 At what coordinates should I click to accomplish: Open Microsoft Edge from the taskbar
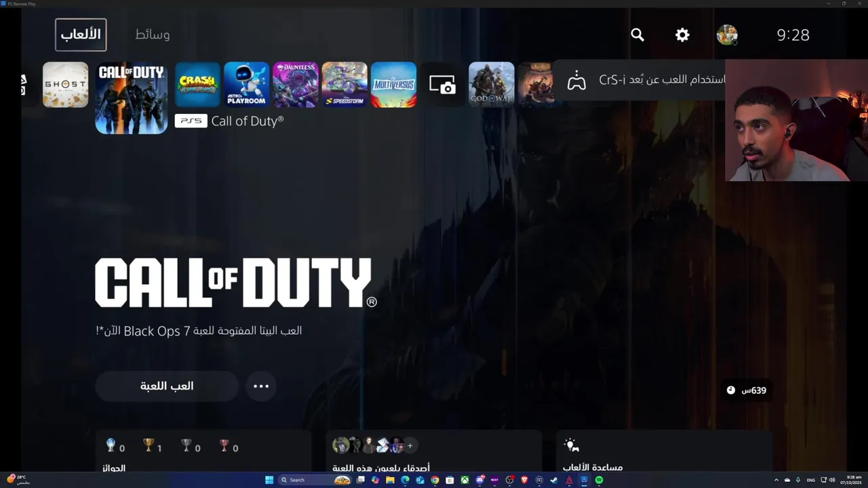pos(405,480)
